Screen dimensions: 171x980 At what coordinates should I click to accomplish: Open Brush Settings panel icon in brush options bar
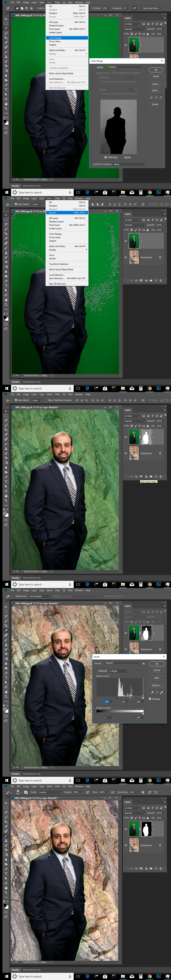(26, 792)
